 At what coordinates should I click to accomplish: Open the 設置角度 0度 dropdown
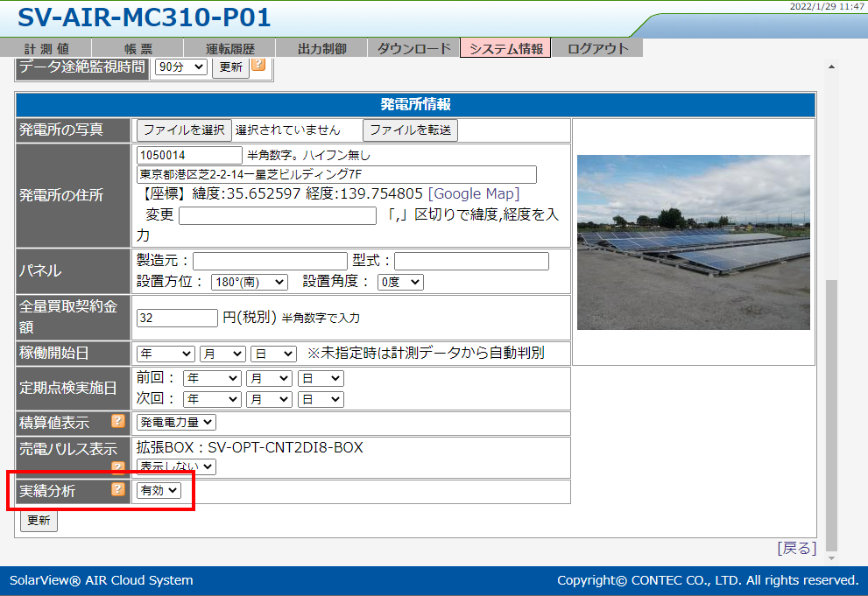point(400,282)
